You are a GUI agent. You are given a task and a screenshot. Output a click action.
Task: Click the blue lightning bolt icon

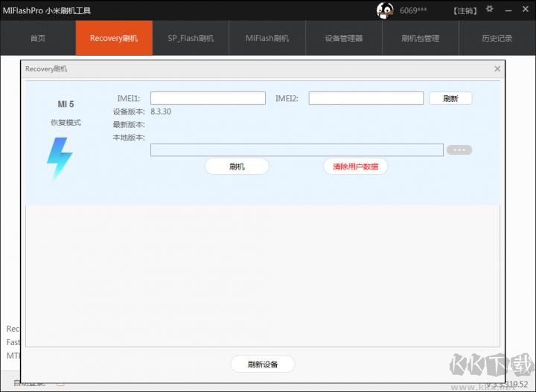tap(60, 158)
